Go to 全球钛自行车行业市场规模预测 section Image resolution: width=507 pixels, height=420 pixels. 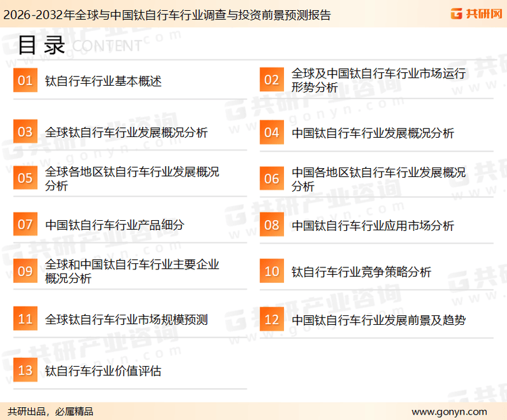point(126,319)
